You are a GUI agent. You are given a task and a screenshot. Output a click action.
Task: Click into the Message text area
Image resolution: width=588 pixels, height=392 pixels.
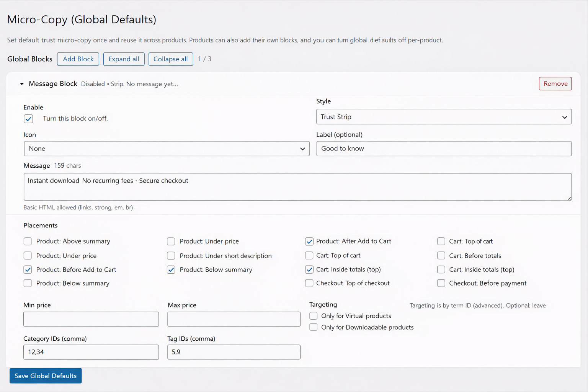tap(297, 187)
